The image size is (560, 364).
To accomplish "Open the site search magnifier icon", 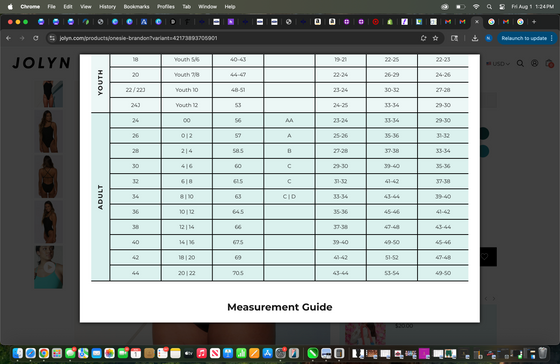I will pyautogui.click(x=520, y=64).
